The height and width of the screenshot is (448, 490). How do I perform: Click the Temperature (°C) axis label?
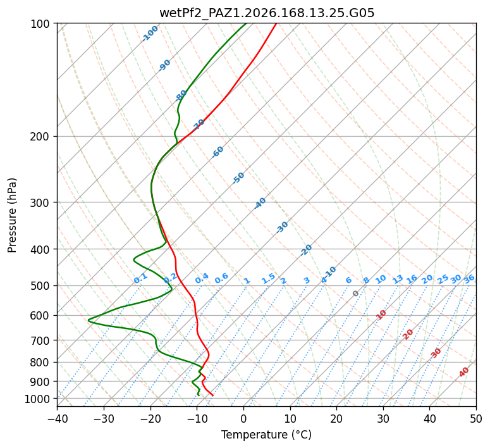(267, 435)
